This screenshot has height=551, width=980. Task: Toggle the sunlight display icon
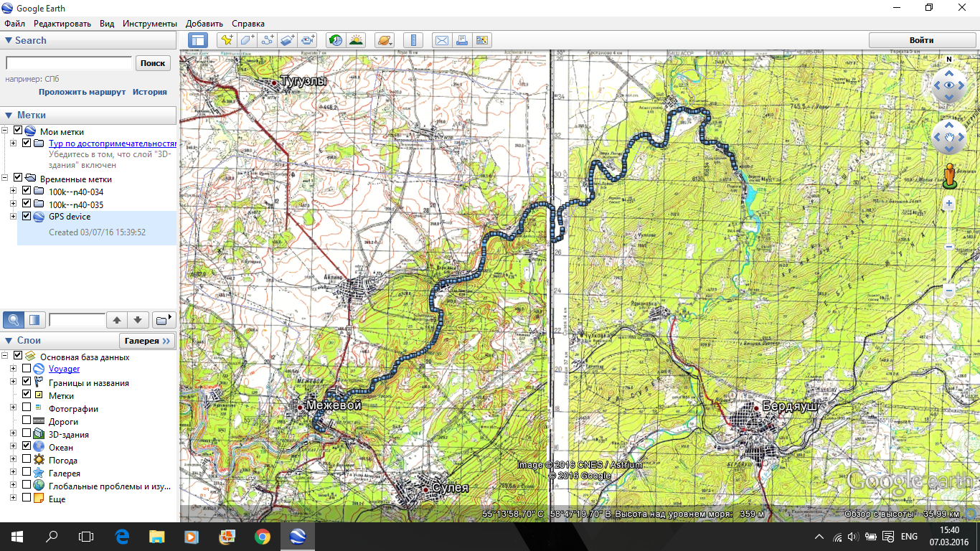(355, 40)
